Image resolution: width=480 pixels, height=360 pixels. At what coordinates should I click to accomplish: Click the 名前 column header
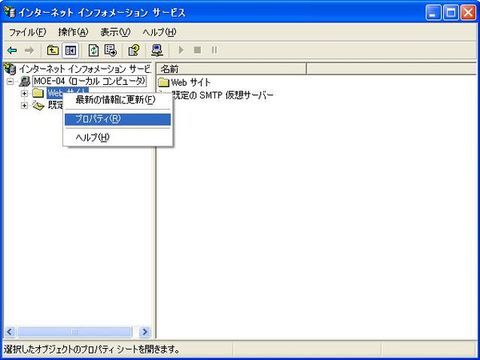point(231,69)
